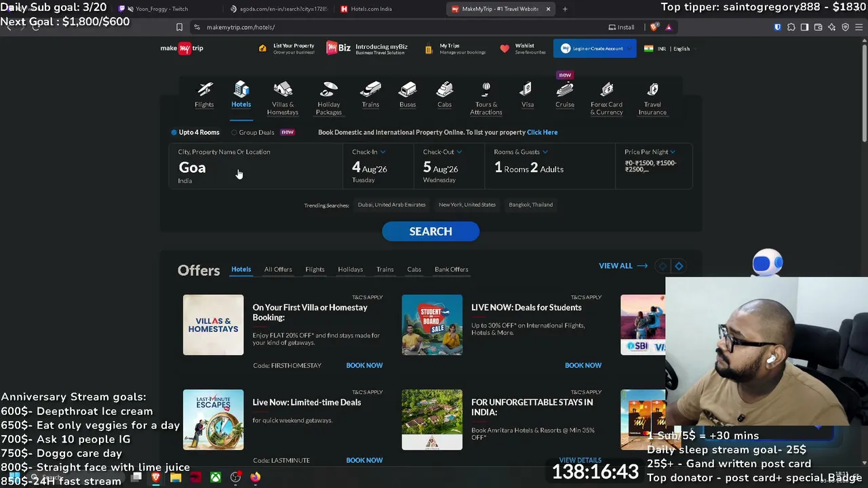Show the Holidays offers tab
This screenshot has width=868, height=488.
coord(351,269)
